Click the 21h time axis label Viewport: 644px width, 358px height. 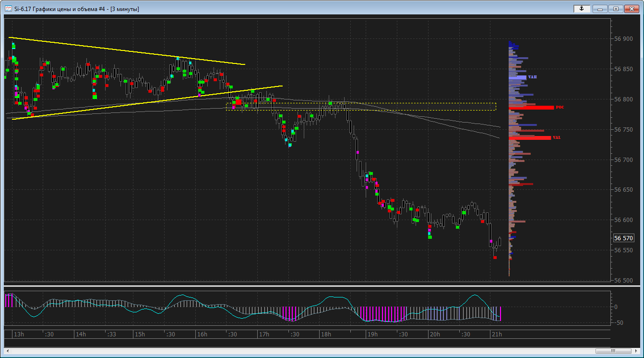(x=496, y=334)
